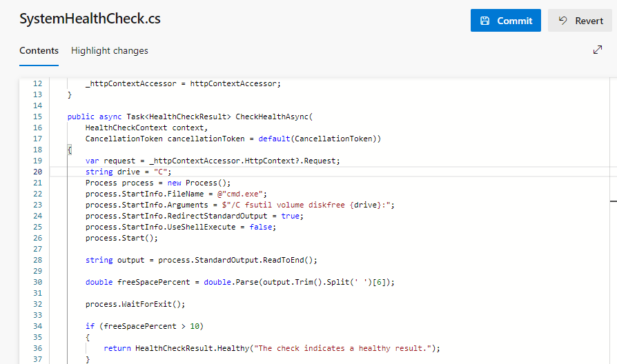This screenshot has width=617, height=364.
Task: Click the fsutil volume diskfree arguments string
Action: pyautogui.click(x=306, y=205)
